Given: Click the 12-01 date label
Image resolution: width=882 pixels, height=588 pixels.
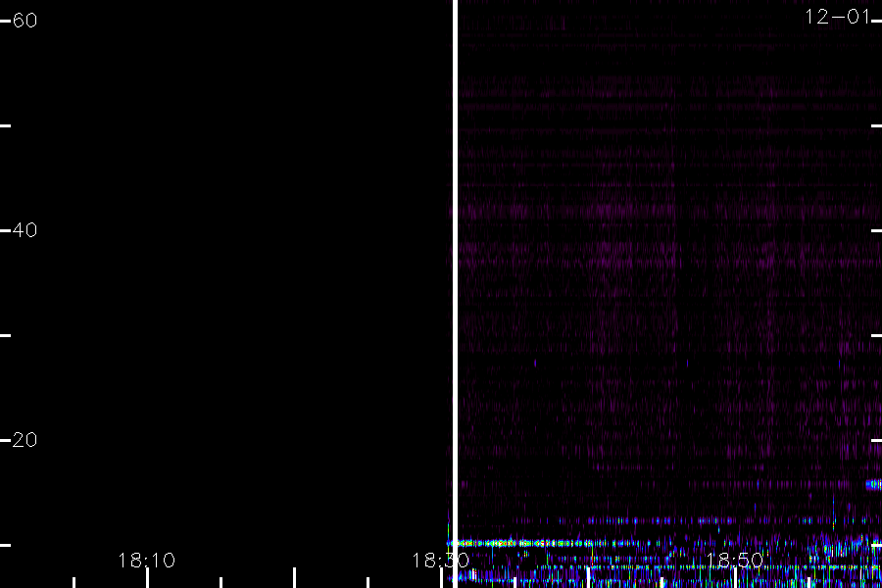Looking at the screenshot, I should pyautogui.click(x=837, y=17).
